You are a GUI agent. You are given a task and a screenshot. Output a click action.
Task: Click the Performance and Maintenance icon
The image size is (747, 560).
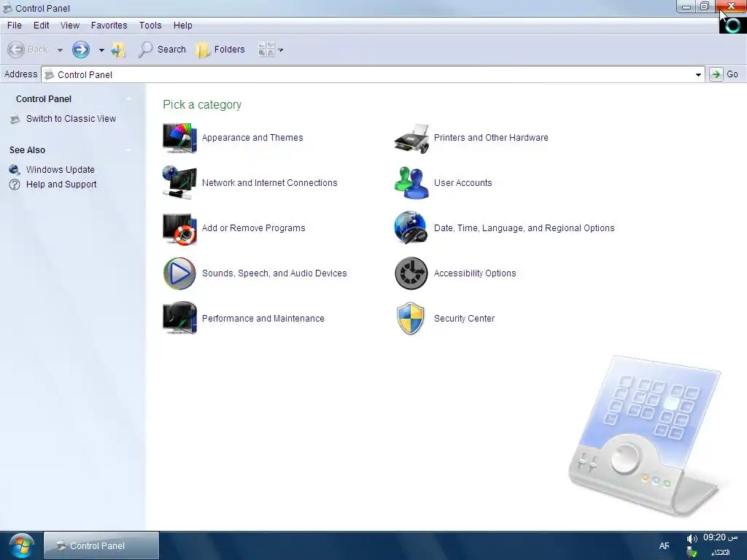tap(179, 318)
